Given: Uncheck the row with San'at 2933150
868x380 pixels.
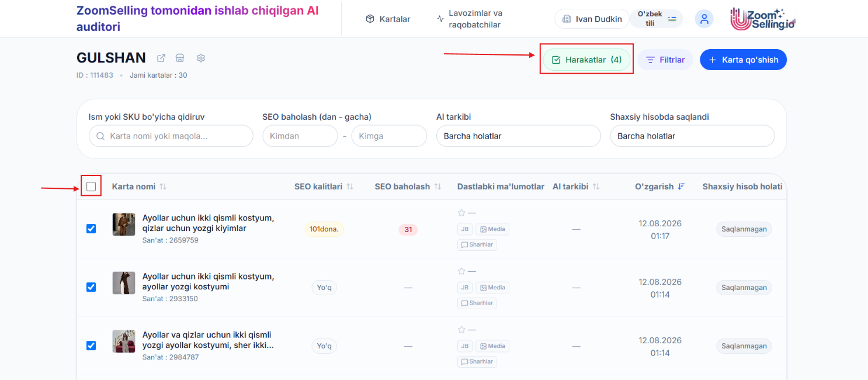Looking at the screenshot, I should [91, 287].
